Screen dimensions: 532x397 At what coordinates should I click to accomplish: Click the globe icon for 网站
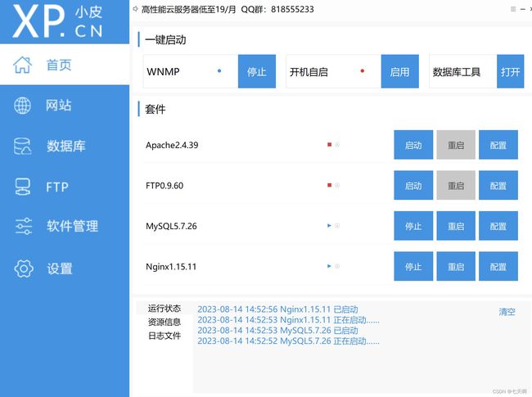(x=24, y=106)
